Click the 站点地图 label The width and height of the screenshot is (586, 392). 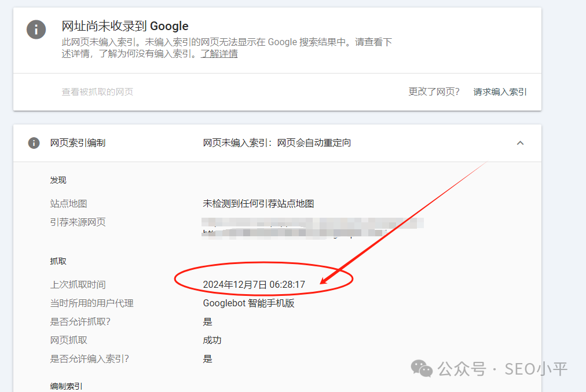[68, 204]
